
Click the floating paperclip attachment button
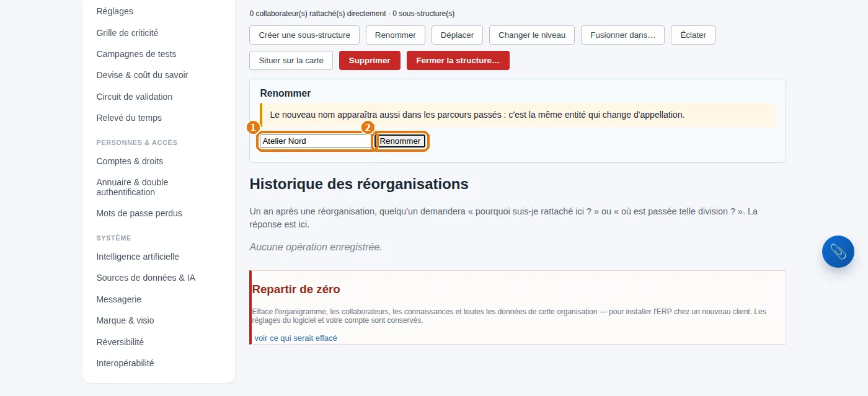point(838,252)
